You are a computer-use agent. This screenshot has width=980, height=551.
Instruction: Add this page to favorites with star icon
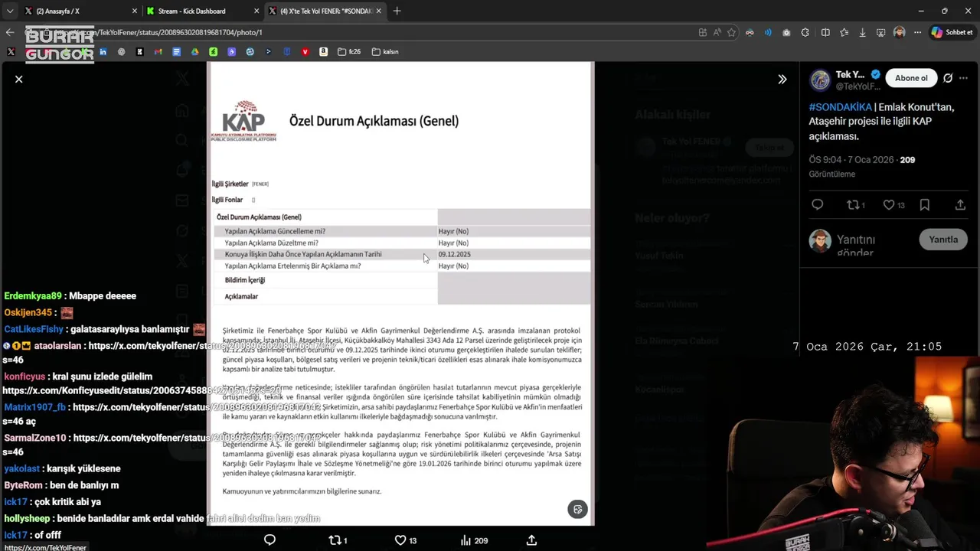pyautogui.click(x=731, y=32)
